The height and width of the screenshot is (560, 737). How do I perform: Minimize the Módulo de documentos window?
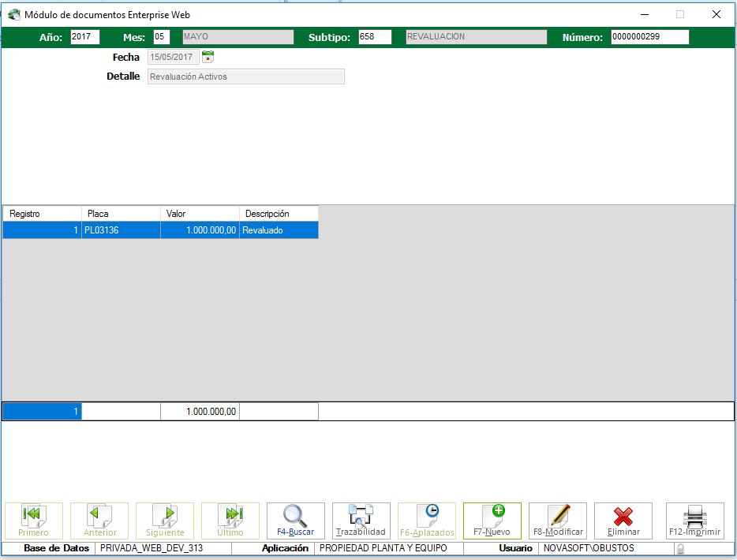pos(645,14)
